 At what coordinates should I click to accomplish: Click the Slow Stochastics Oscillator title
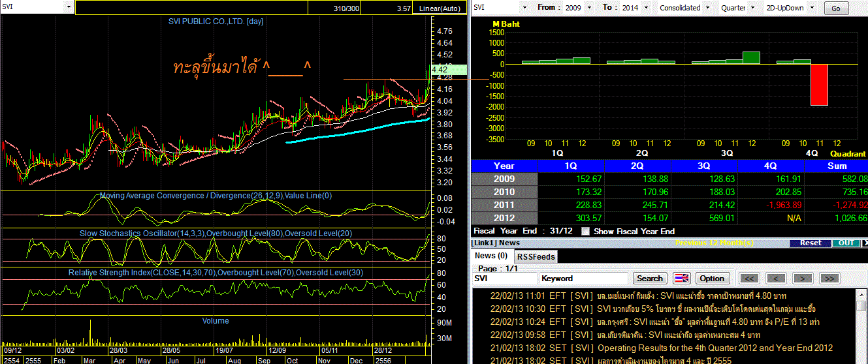pos(215,233)
